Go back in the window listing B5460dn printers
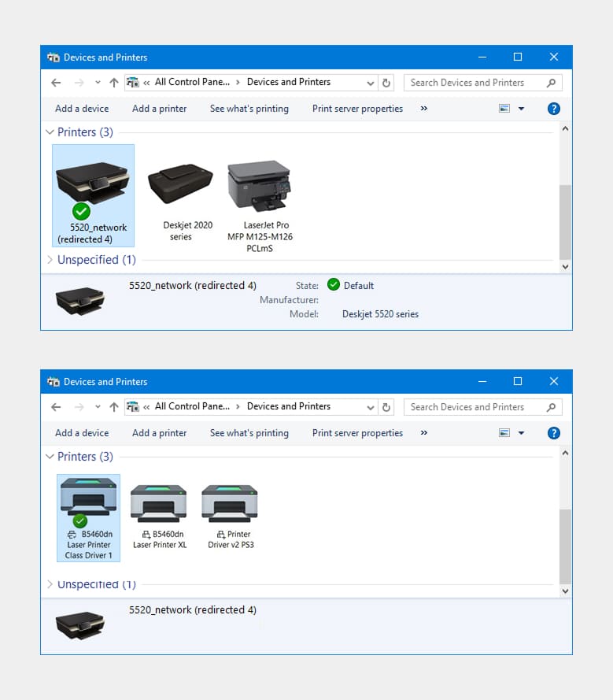This screenshot has width=613, height=700. 56,407
